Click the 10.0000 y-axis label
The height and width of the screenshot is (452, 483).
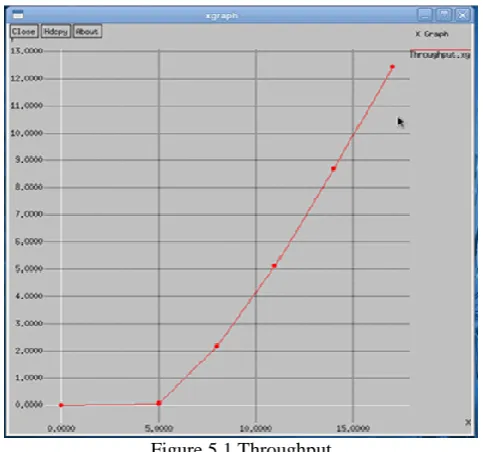click(x=27, y=133)
